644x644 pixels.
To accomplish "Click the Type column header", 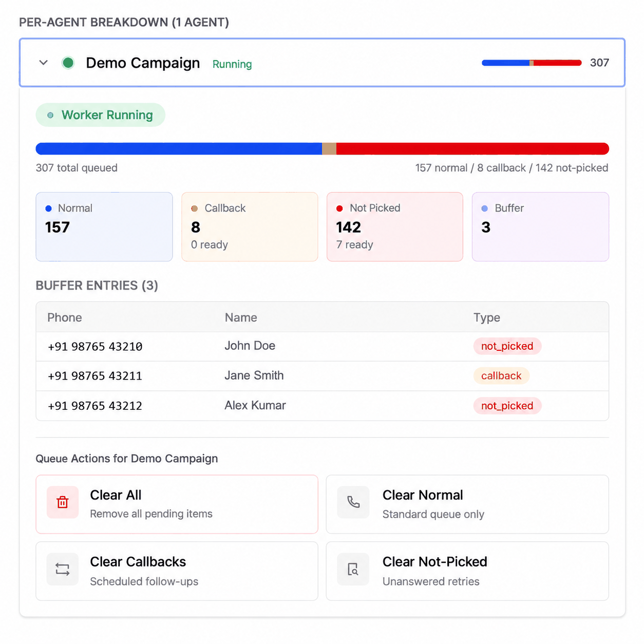I will (x=487, y=318).
